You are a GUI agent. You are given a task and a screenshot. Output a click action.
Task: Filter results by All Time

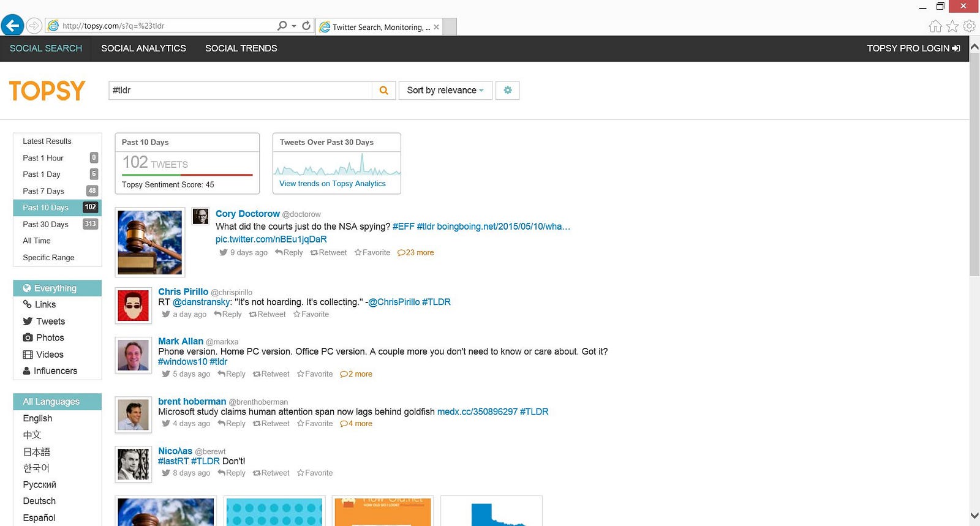pyautogui.click(x=58, y=241)
